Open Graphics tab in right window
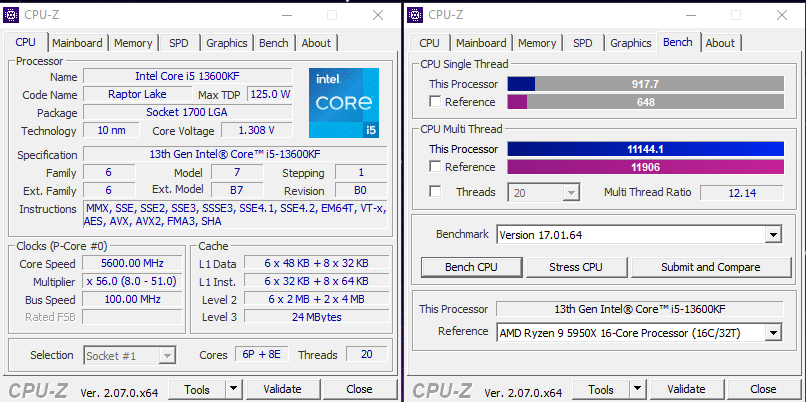 click(x=630, y=43)
